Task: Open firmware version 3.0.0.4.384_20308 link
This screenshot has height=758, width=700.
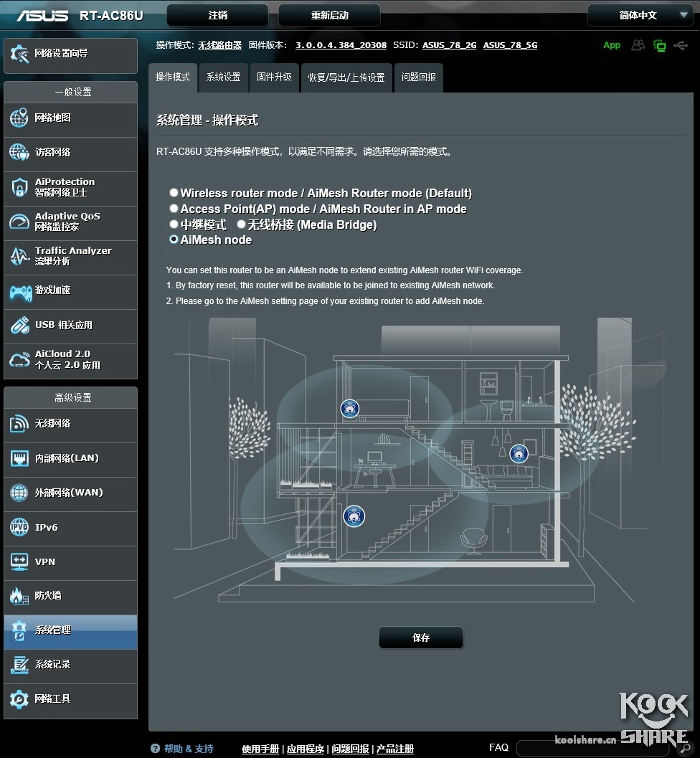Action: pyautogui.click(x=341, y=45)
